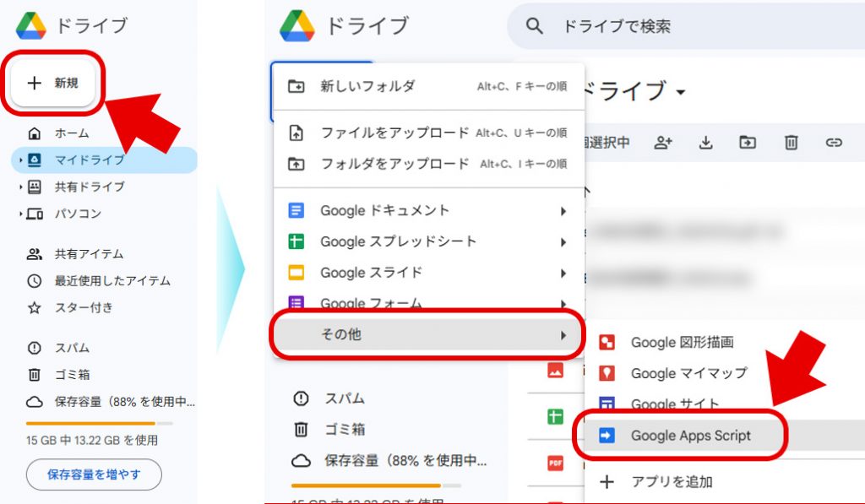Choose フォルダをアップロード from the menu
This screenshot has width=865, height=504.
[428, 164]
